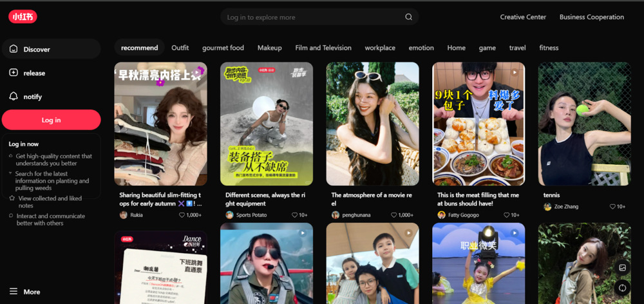Open the Business Cooperation link
The image size is (644, 304).
pyautogui.click(x=591, y=17)
